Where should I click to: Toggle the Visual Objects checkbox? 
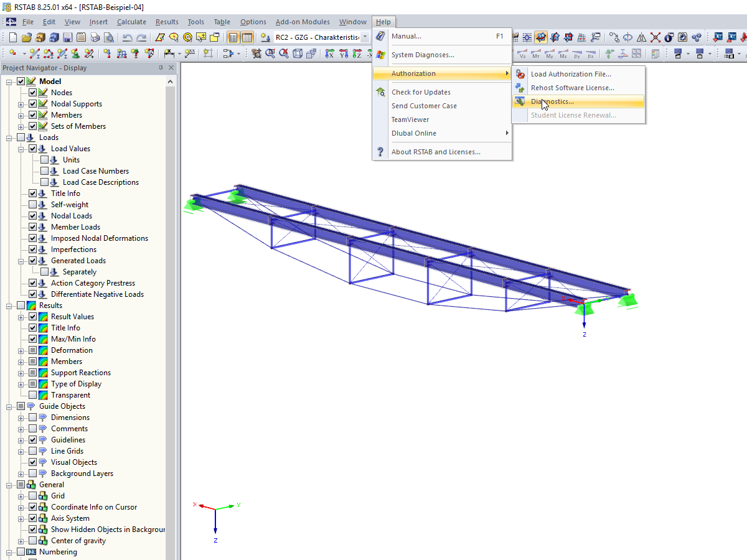tap(33, 462)
